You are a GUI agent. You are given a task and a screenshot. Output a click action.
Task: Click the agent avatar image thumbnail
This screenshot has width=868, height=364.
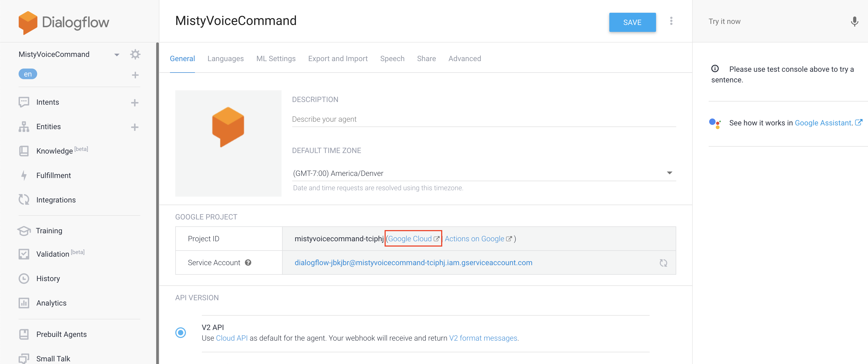[x=228, y=143]
